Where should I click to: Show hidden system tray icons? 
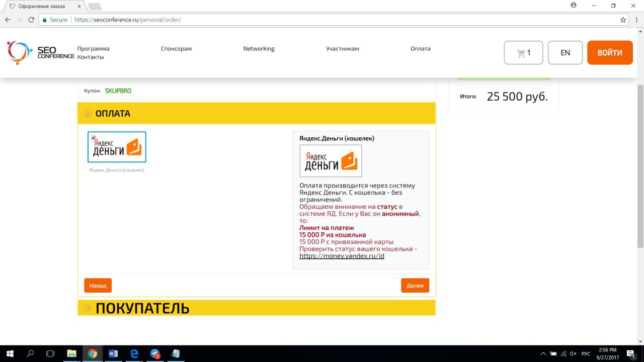pyautogui.click(x=543, y=354)
